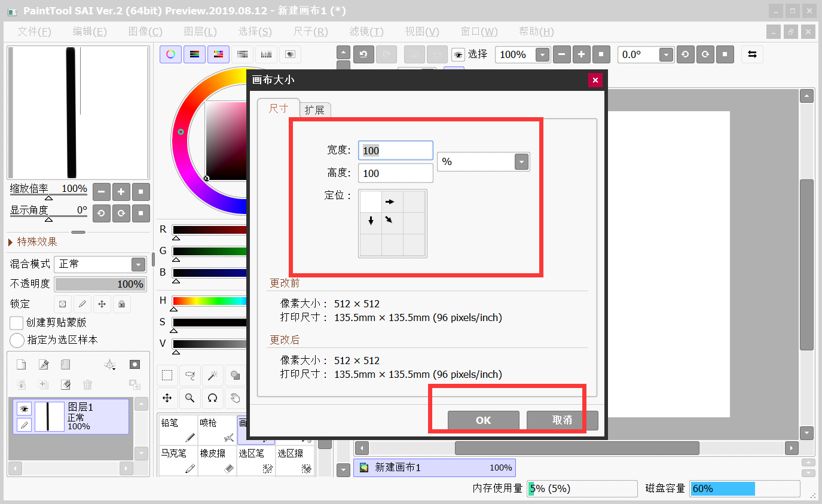
Task: Zoom out with navigator minus button
Action: 101,192
